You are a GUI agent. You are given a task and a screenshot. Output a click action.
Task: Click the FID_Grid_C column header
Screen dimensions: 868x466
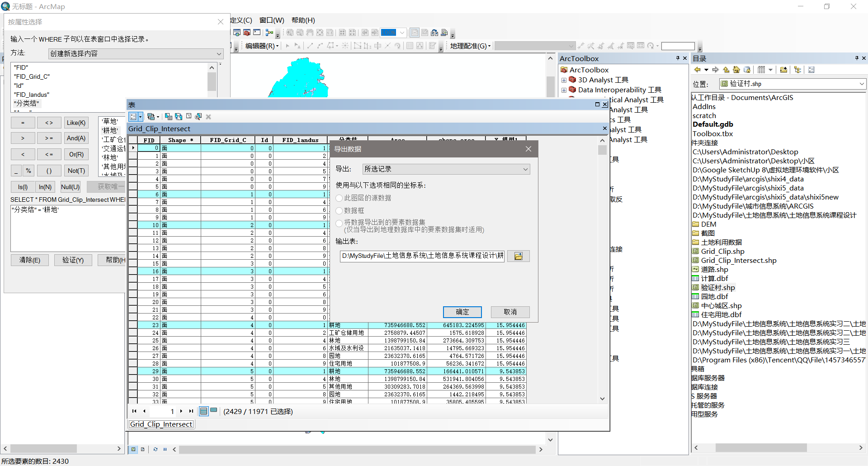(228, 140)
